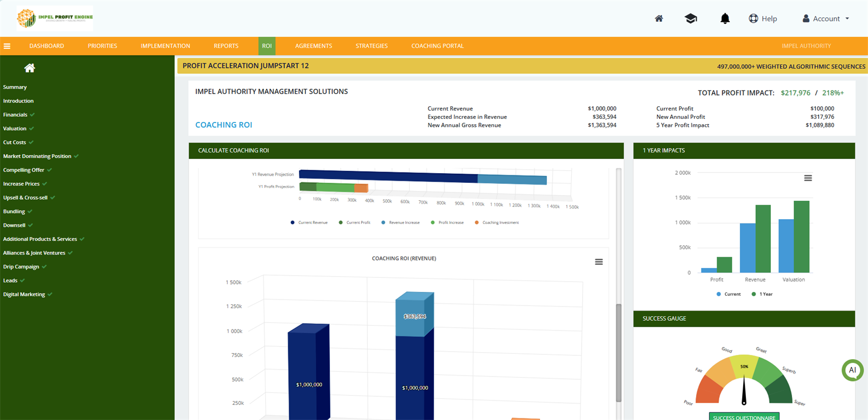Viewport: 868px width, 420px height.
Task: Toggle Current Revenue legend in projection chart
Action: coord(312,222)
